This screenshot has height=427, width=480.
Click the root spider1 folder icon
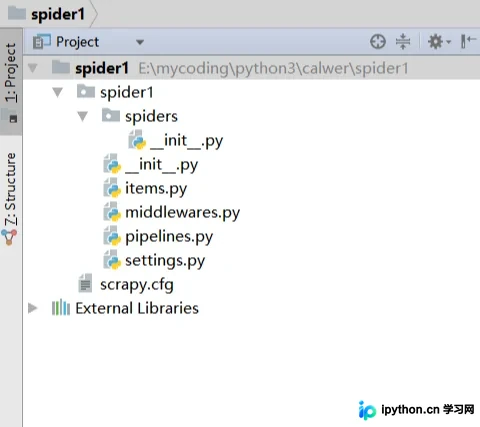(61, 67)
